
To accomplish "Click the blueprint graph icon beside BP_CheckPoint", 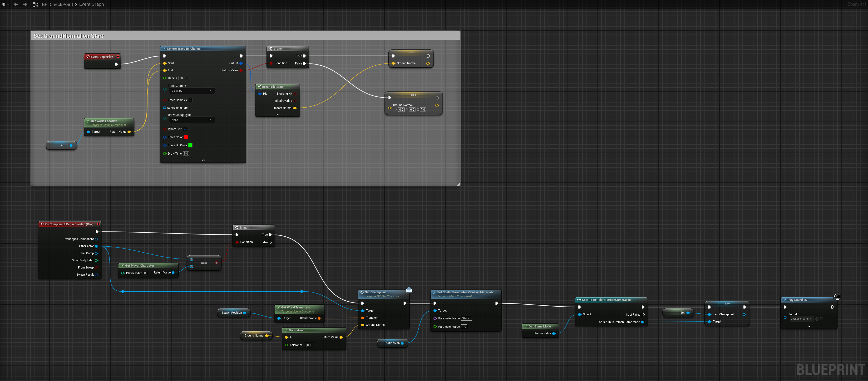I will click(36, 4).
